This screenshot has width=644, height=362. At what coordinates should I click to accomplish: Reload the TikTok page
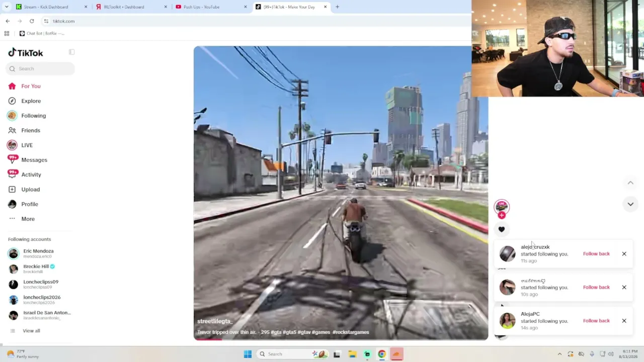[x=32, y=21]
